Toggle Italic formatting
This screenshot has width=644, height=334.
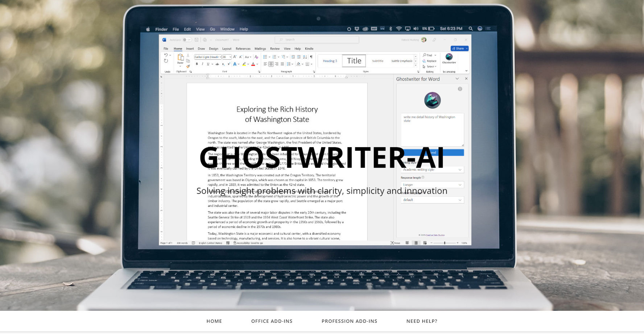(202, 64)
